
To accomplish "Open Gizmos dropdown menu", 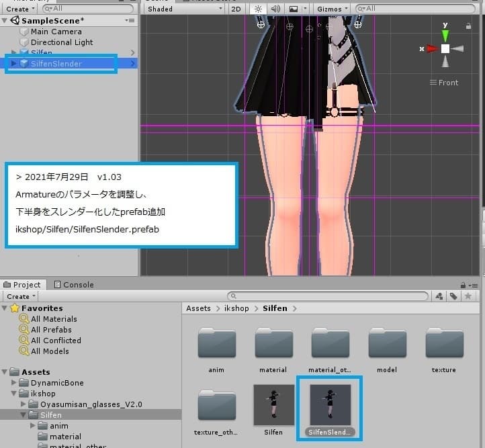I will click(x=333, y=9).
